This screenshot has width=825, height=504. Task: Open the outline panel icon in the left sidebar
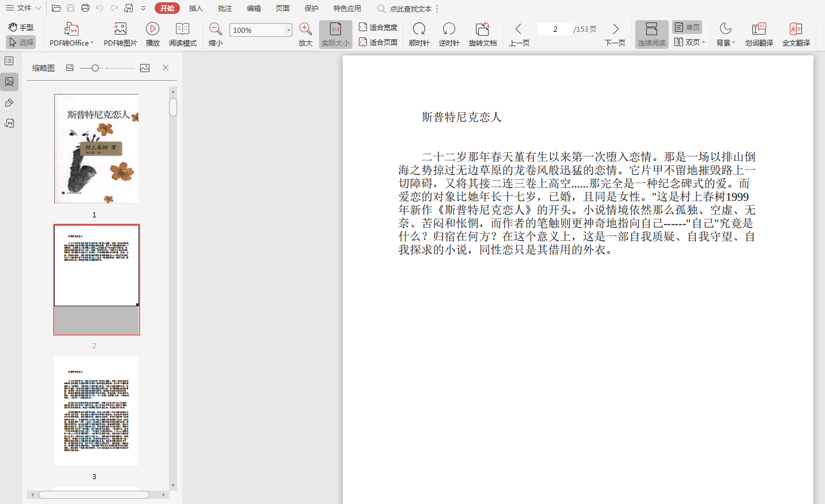pyautogui.click(x=9, y=61)
